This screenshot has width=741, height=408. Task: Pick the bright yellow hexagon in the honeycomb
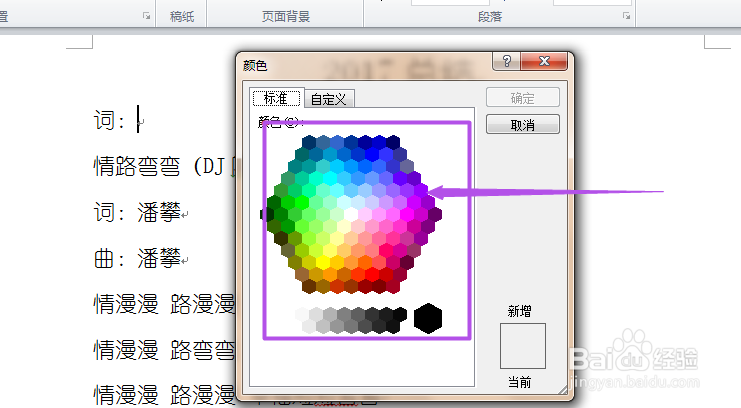click(x=323, y=261)
